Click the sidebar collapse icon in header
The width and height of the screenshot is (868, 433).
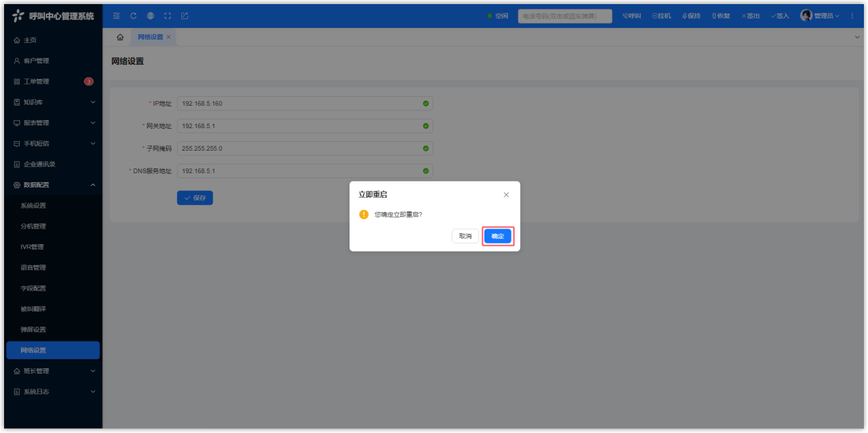click(117, 16)
